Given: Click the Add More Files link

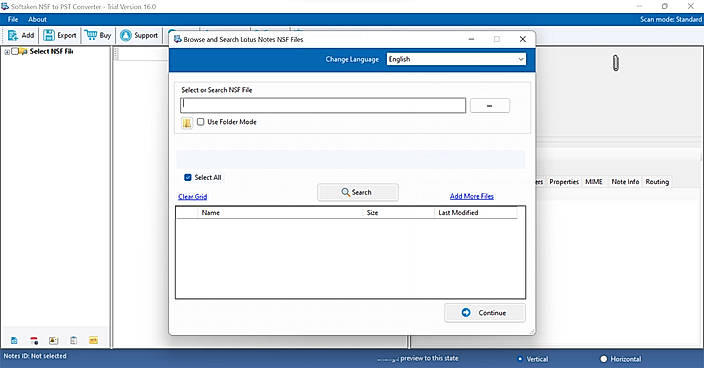Looking at the screenshot, I should point(472,196).
